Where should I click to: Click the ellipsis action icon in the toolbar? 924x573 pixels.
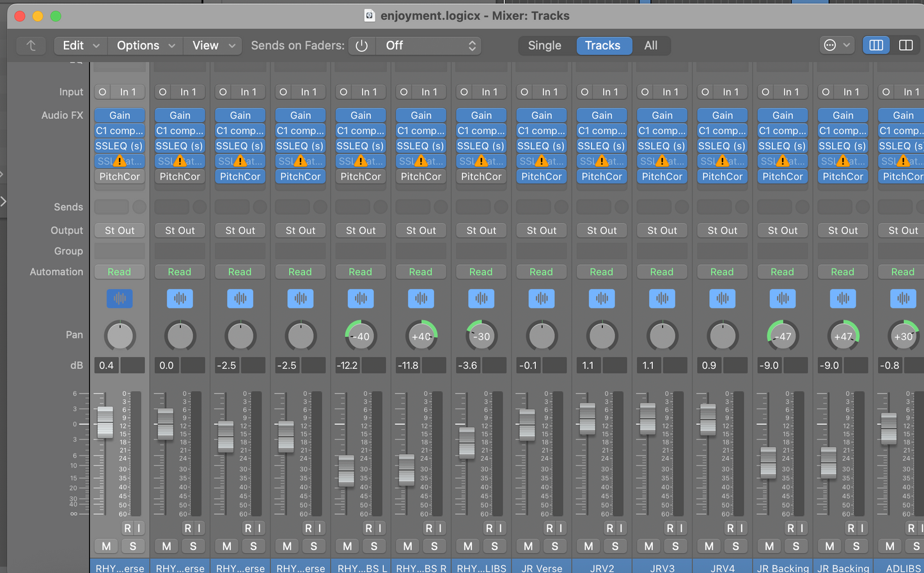pos(830,45)
